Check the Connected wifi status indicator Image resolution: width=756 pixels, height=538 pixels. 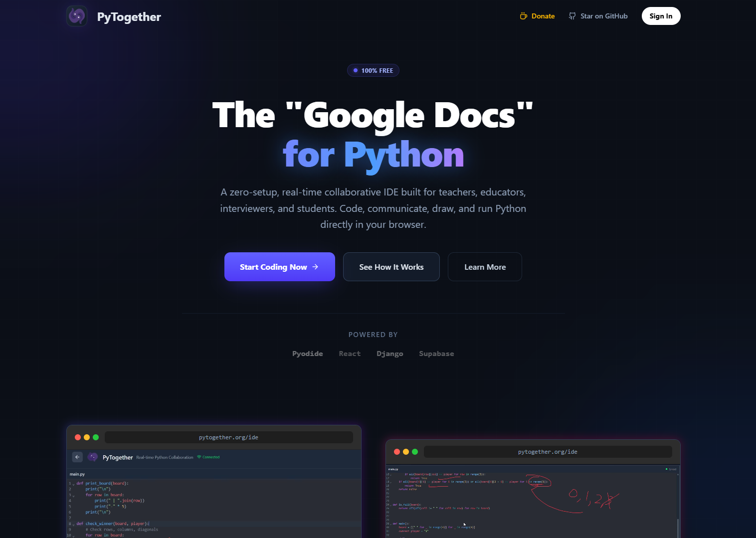pyautogui.click(x=208, y=457)
